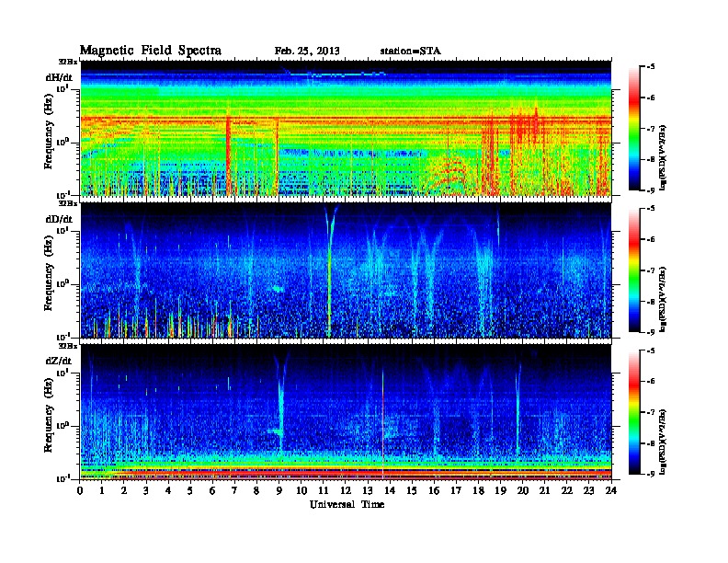Click hour '17' on the time axis
The height and width of the screenshot is (563, 728).
[456, 490]
